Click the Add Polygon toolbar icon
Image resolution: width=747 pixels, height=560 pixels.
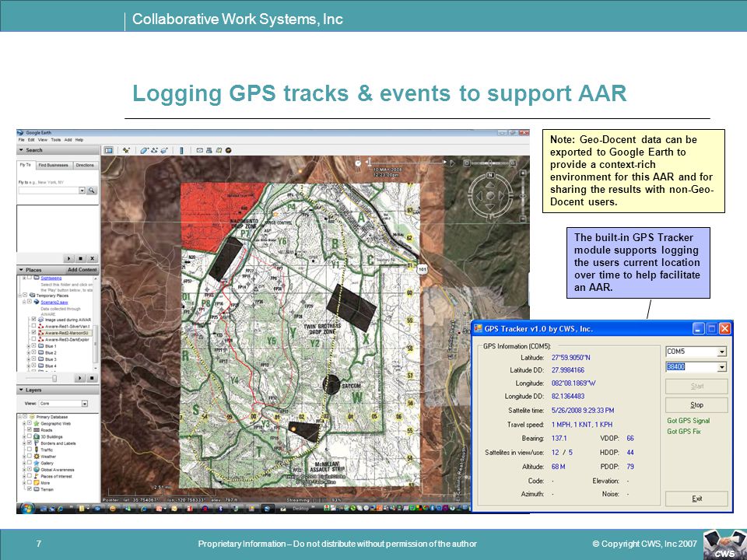(x=145, y=150)
